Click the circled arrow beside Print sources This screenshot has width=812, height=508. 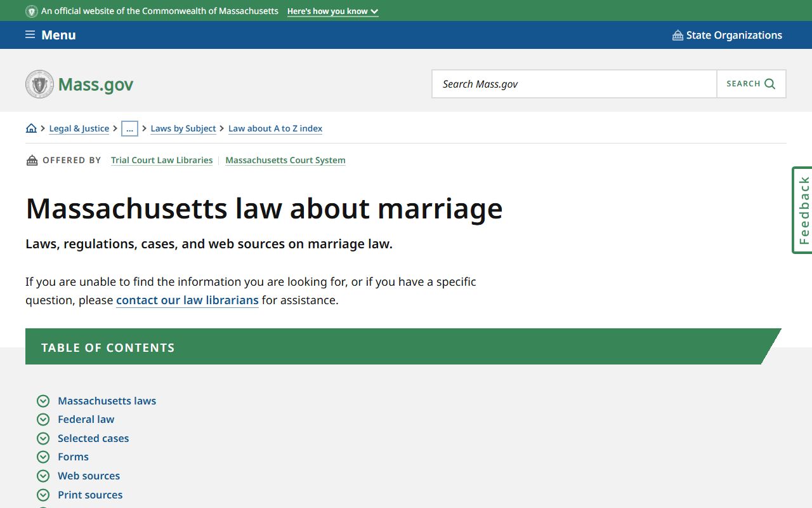43,495
